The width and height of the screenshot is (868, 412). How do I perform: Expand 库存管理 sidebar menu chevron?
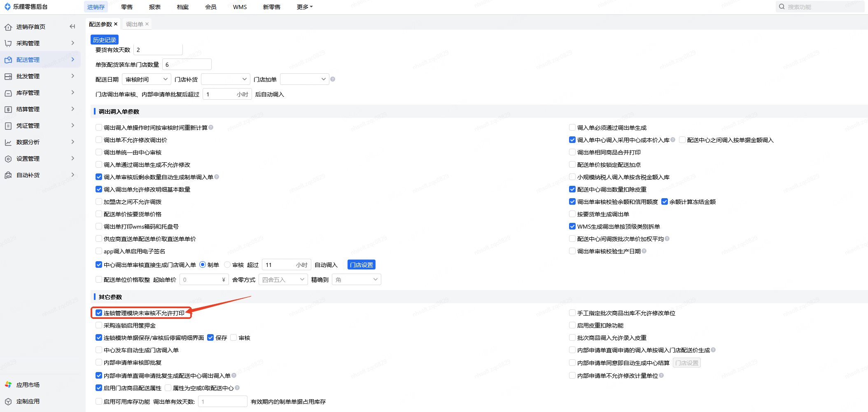(x=73, y=92)
